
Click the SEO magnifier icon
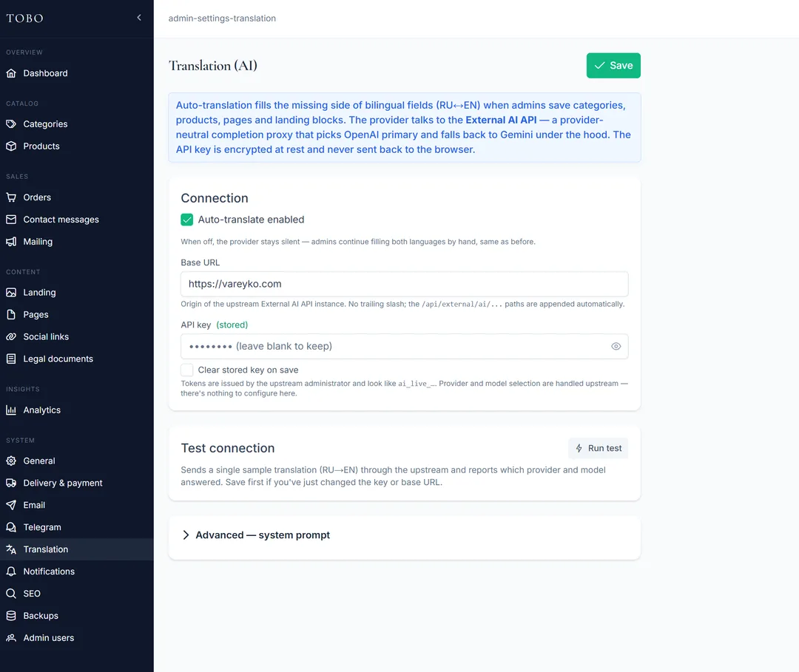(11, 594)
